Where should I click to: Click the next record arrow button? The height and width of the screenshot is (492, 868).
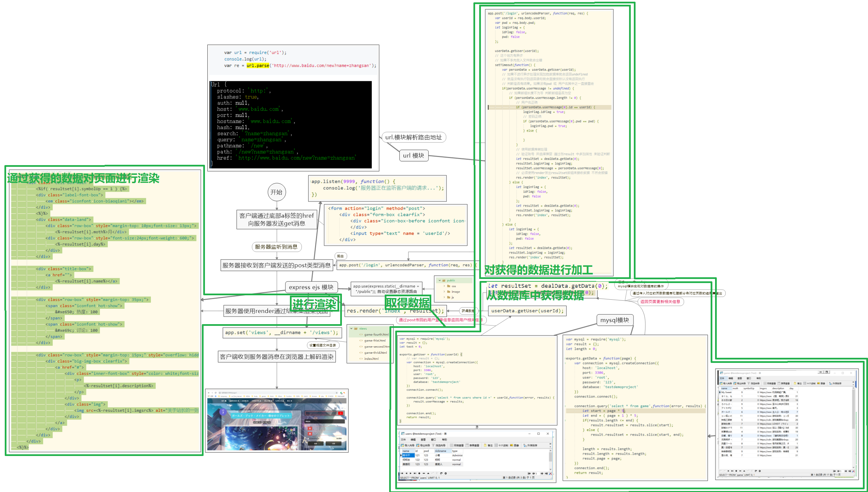[411, 473]
